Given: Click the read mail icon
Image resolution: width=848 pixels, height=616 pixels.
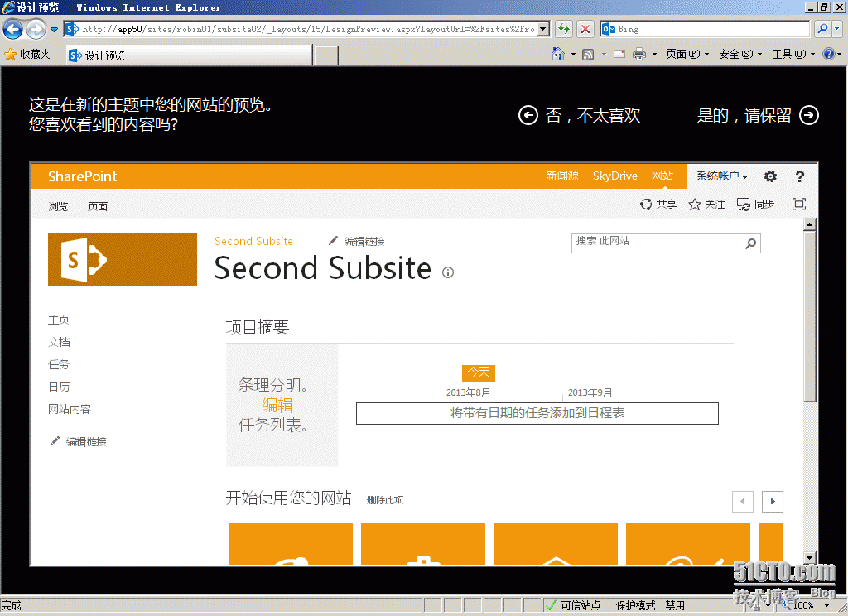Looking at the screenshot, I should pos(619,54).
